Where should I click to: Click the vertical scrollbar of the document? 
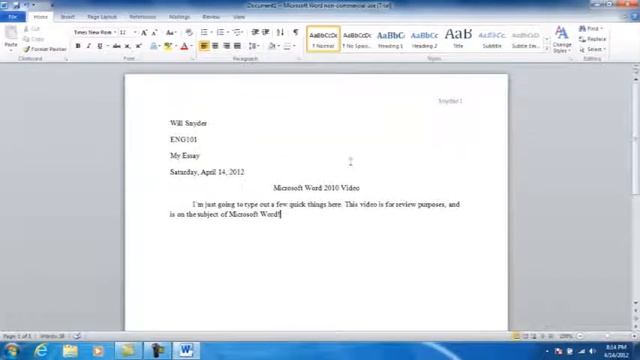tap(636, 190)
